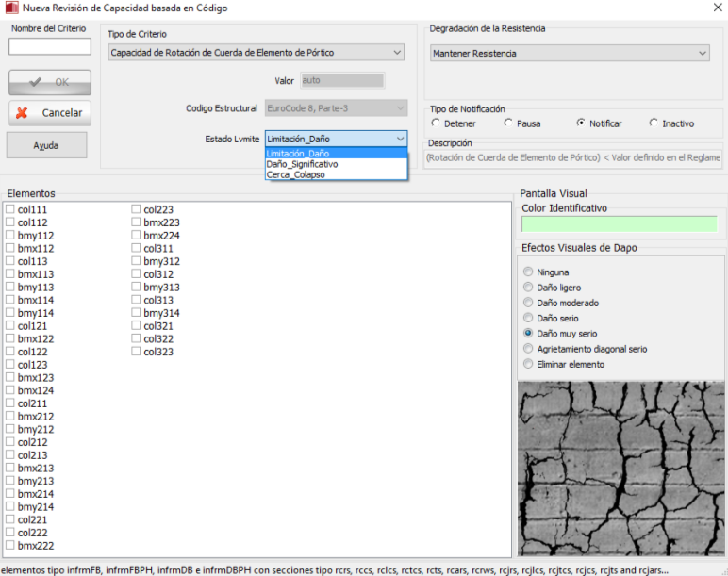Choose the Pausa notification option

(508, 123)
